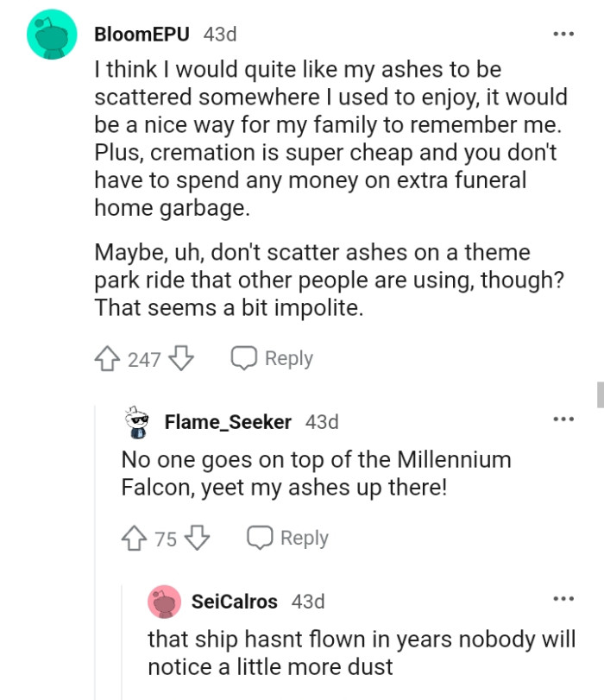604x700 pixels.
Task: Click BloomEPU's profile avatar
Action: point(52,35)
